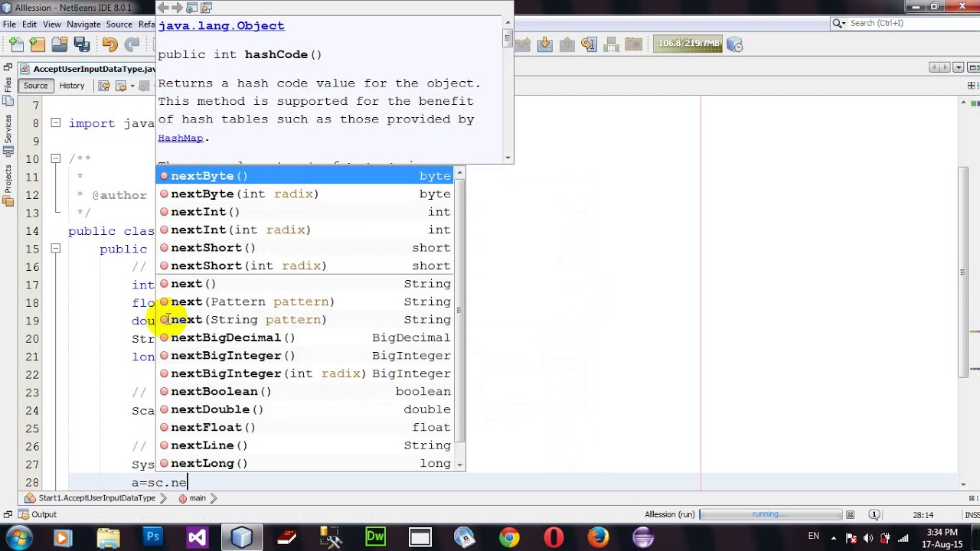Open javadoc in external web browser
Screen dimensions: 980x551
pos(193,8)
